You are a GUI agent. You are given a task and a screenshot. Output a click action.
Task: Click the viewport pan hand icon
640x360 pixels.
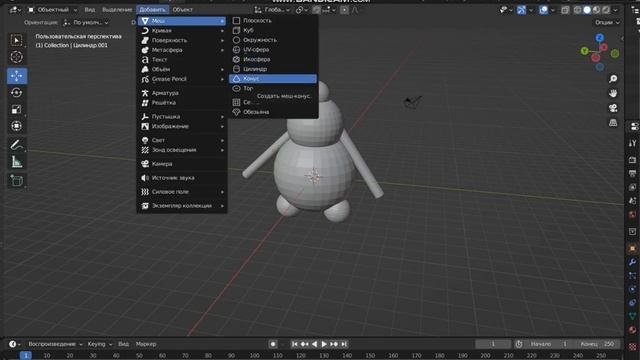pyautogui.click(x=613, y=93)
